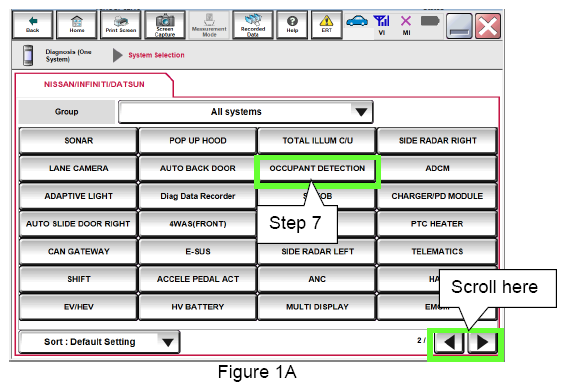Go to Home via toolbar icon
The image size is (566, 391).
click(x=77, y=25)
